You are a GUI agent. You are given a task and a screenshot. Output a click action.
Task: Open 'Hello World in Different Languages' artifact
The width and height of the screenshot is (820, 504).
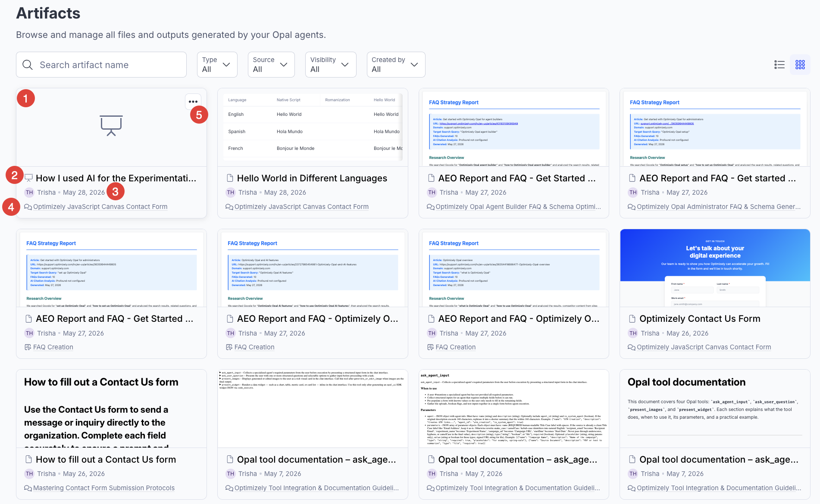(x=312, y=178)
